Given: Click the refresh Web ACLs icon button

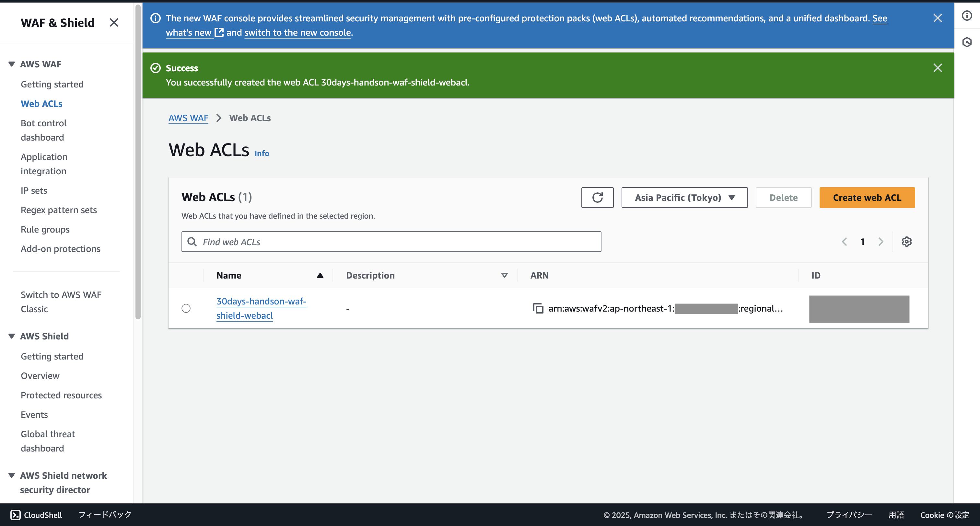Looking at the screenshot, I should tap(597, 197).
